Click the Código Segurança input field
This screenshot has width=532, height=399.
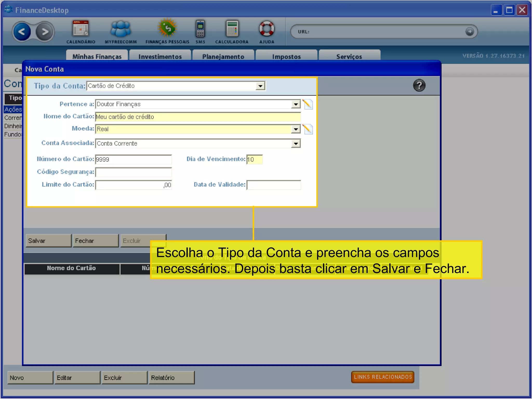134,172
